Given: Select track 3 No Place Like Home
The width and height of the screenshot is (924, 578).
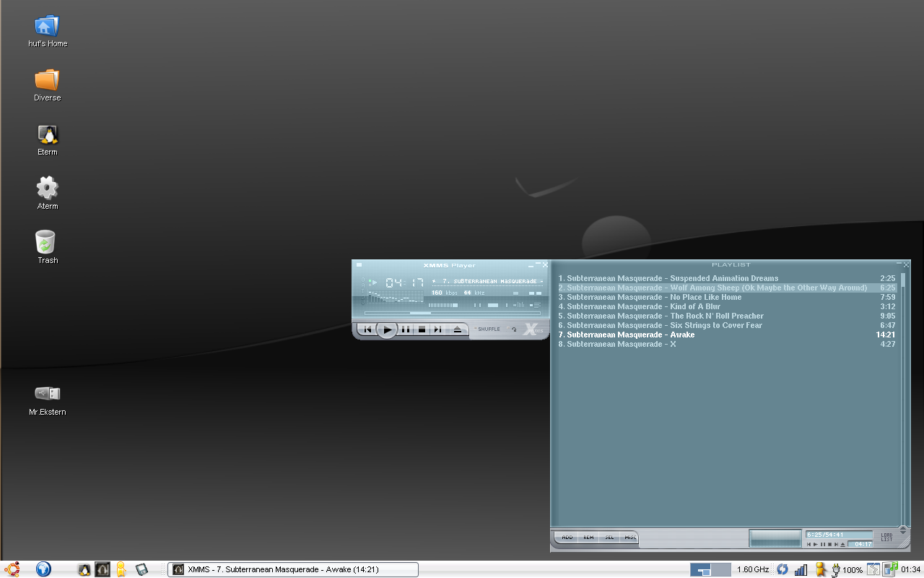Looking at the screenshot, I should tap(727, 297).
